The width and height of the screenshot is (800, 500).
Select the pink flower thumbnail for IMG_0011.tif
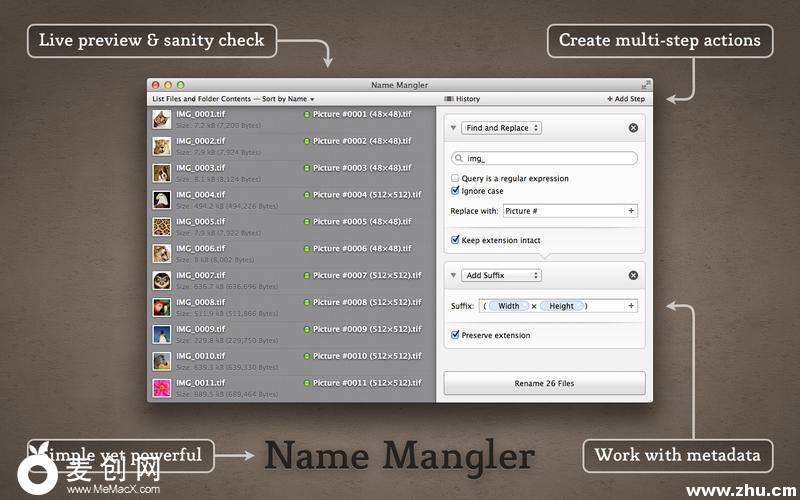162,388
